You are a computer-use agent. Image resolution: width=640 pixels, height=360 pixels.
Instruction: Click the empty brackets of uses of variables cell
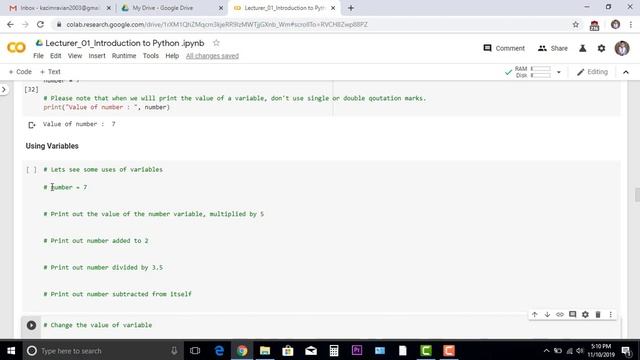pyautogui.click(x=31, y=170)
